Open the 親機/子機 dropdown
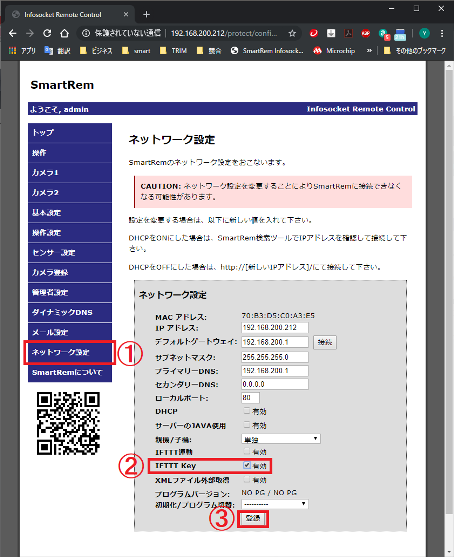Screen dimensions: 454x557 (x=281, y=439)
